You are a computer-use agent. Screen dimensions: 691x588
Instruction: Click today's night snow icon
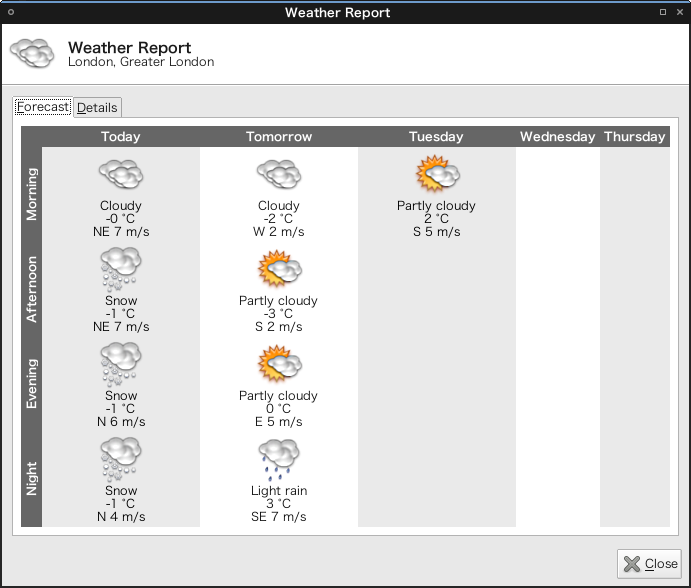(x=121, y=459)
